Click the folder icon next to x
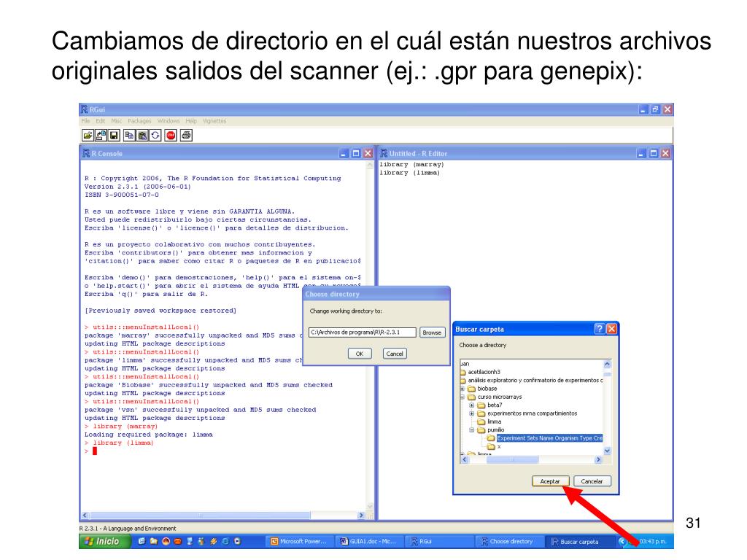The width and height of the screenshot is (747, 560). click(x=491, y=447)
